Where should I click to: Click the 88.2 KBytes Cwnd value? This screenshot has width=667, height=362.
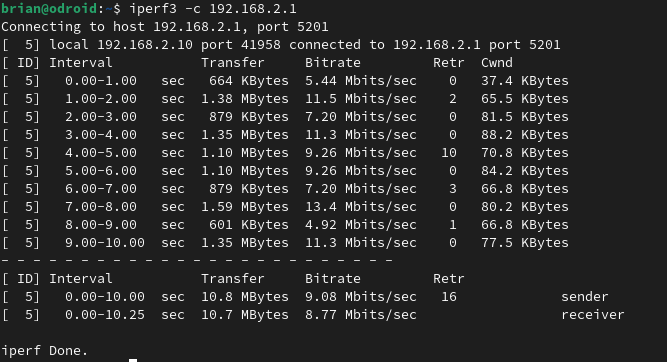coord(524,135)
